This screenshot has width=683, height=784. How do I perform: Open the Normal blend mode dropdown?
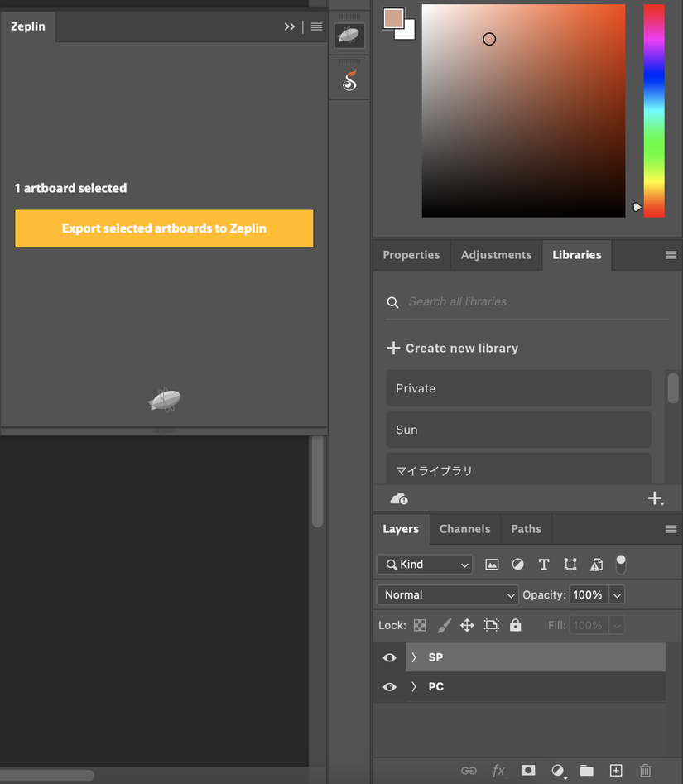(x=448, y=595)
